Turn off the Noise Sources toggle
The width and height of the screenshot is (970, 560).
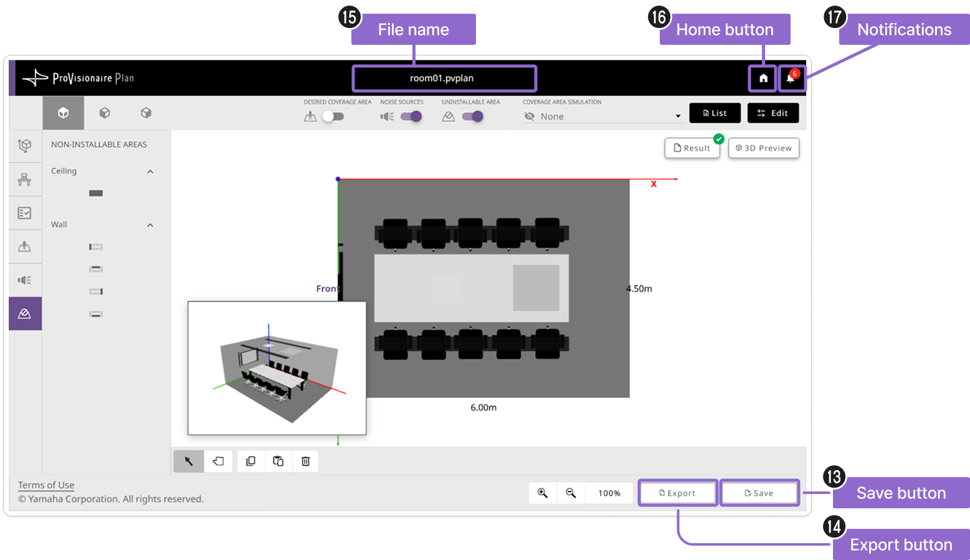coord(411,116)
